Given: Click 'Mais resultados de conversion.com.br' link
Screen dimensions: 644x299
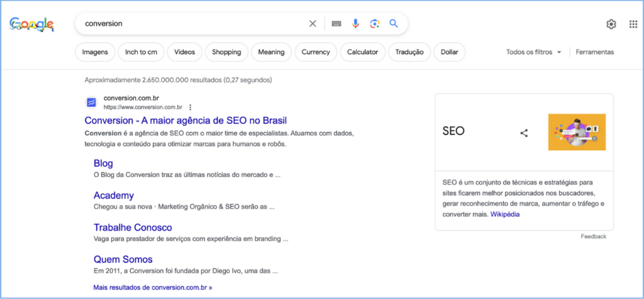Looking at the screenshot, I should 153,288.
